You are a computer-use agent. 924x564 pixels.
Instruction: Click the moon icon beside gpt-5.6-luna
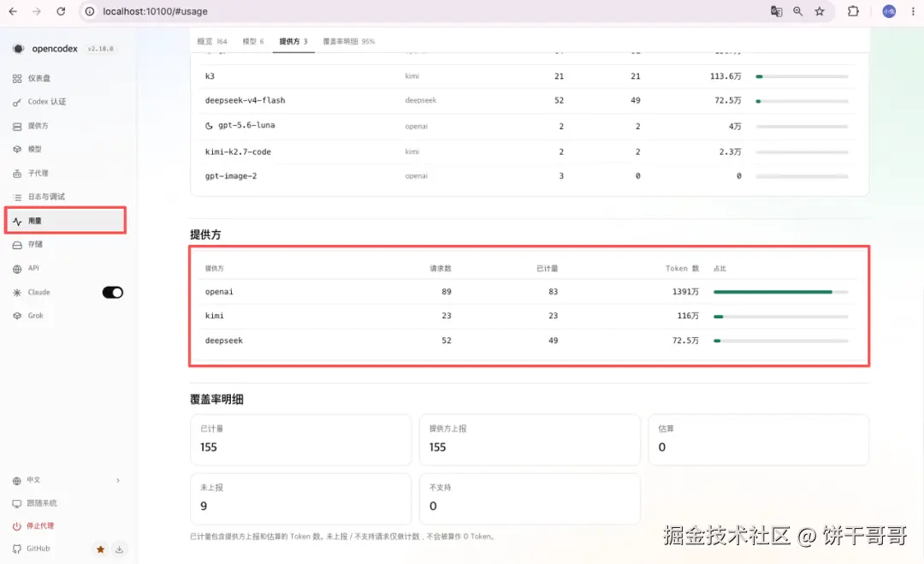point(209,126)
